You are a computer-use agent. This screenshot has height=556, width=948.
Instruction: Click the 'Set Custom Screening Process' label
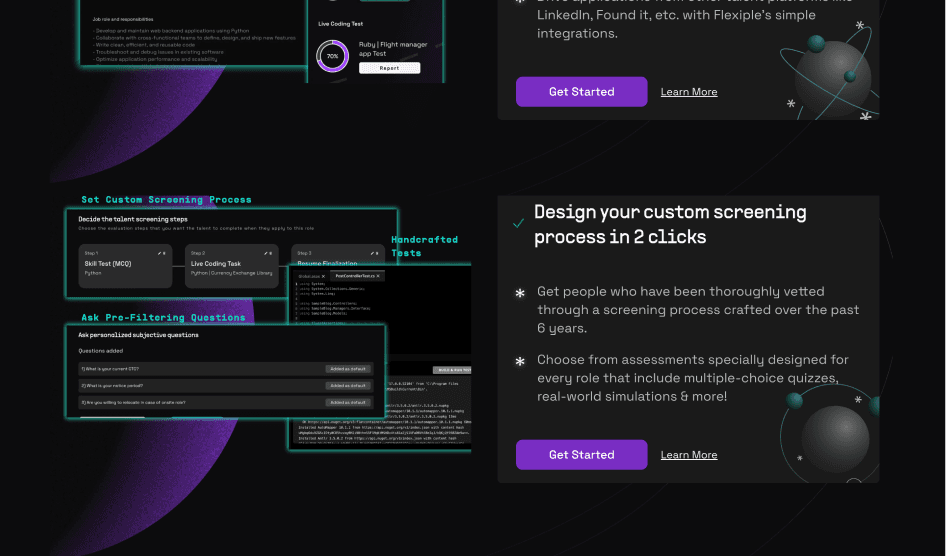tap(166, 199)
